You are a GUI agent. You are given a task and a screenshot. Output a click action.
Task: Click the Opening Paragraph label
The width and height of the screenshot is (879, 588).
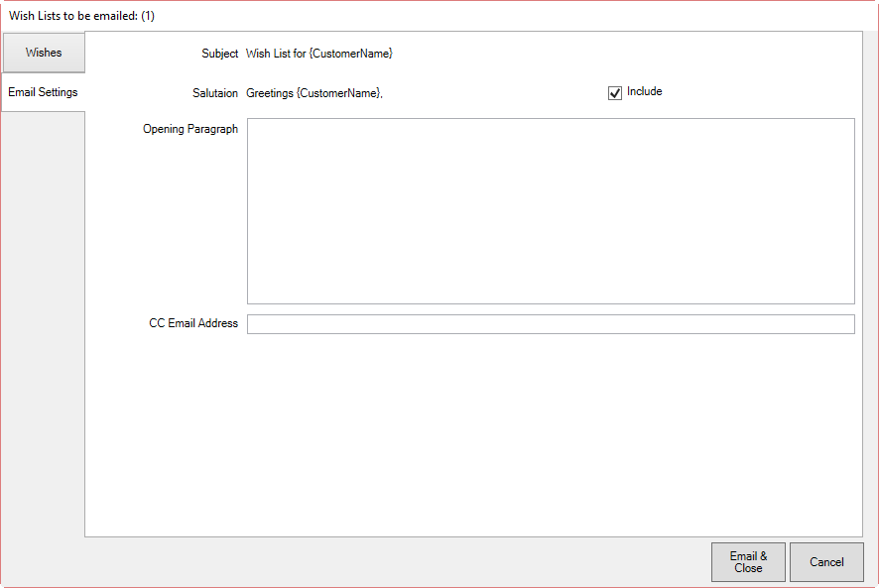point(190,129)
